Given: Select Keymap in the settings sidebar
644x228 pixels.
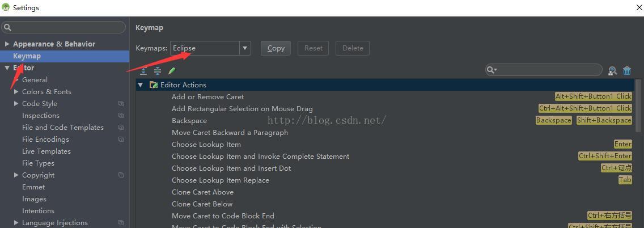Looking at the screenshot, I should (27, 56).
